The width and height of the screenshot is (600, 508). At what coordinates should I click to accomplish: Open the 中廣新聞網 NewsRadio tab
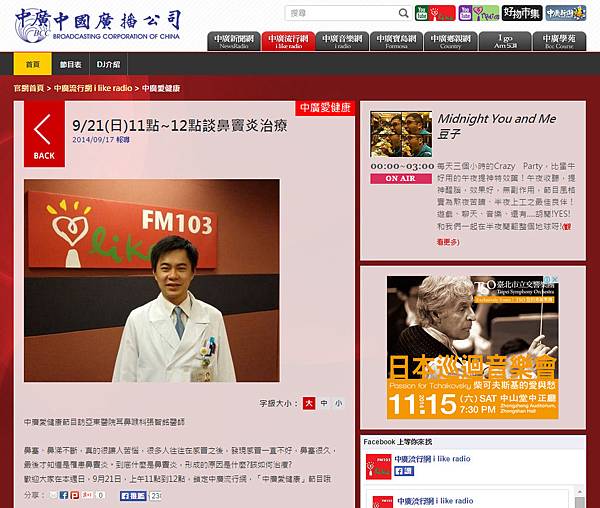[234, 41]
